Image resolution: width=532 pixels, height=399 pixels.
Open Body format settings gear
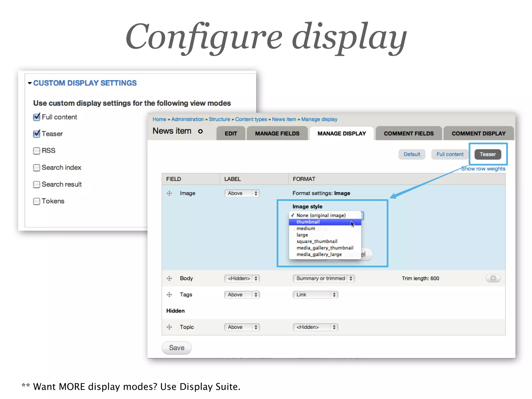click(x=493, y=278)
